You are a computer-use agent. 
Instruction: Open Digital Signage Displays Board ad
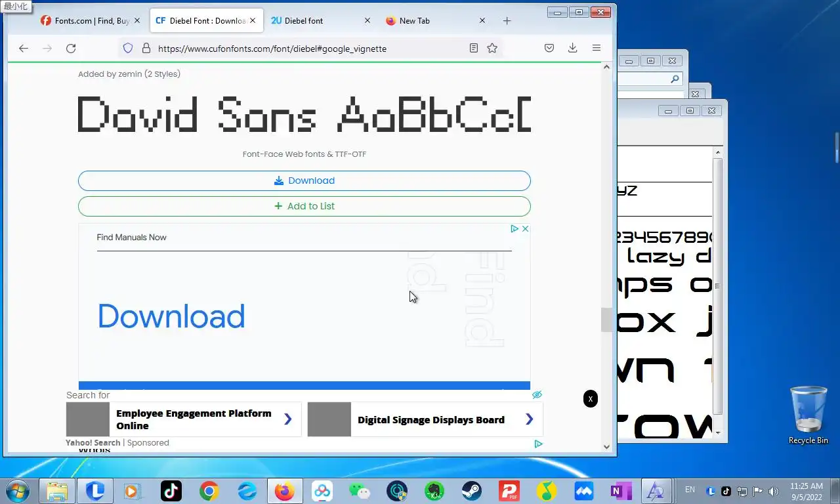pyautogui.click(x=425, y=419)
